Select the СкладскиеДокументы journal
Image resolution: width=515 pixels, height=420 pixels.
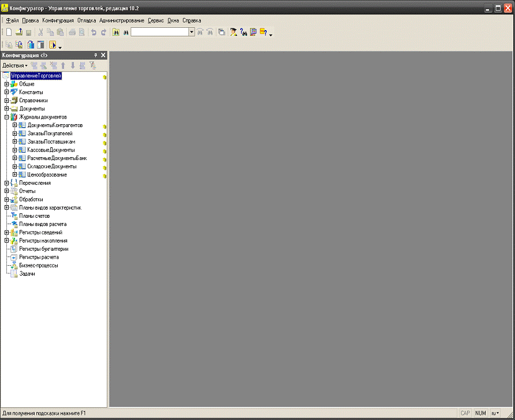pos(52,166)
